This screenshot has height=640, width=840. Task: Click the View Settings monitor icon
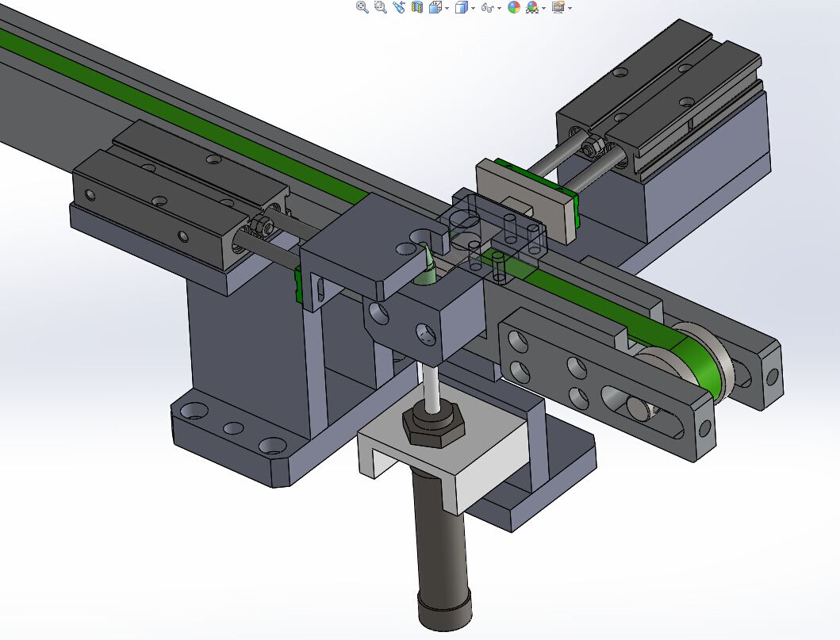click(x=558, y=7)
